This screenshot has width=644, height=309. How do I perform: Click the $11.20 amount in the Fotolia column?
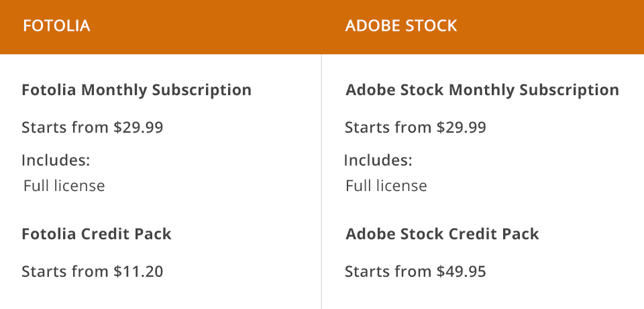(x=138, y=271)
